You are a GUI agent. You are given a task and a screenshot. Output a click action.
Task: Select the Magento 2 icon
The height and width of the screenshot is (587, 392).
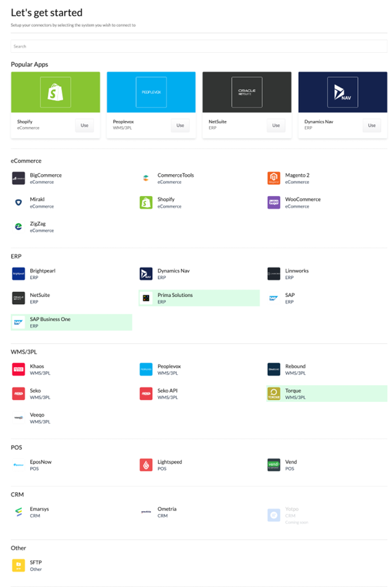point(274,178)
